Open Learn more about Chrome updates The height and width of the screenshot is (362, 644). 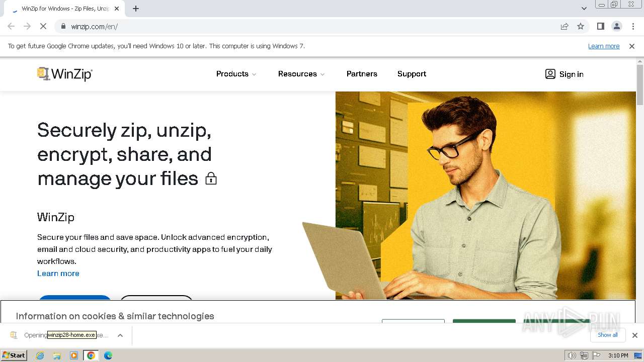coord(604,46)
